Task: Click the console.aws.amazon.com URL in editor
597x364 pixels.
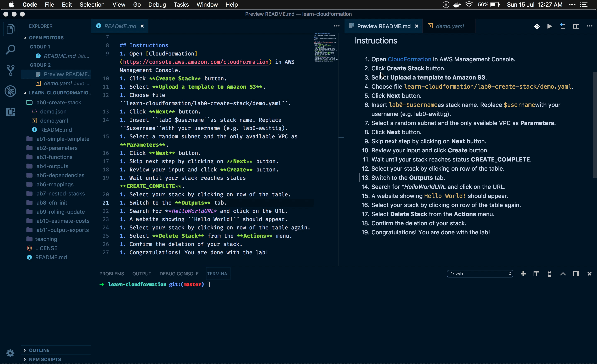Action: tap(196, 62)
